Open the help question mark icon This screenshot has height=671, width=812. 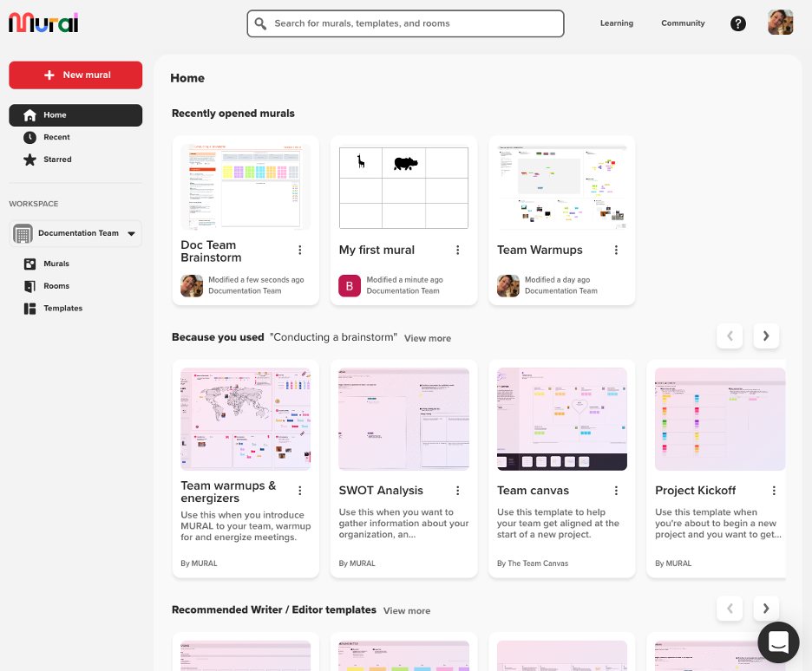737,23
